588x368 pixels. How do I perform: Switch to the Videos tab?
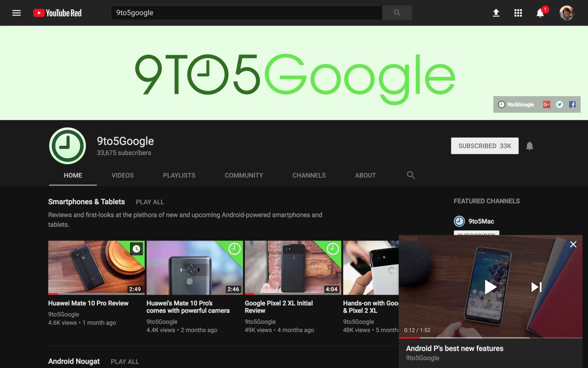tap(123, 175)
